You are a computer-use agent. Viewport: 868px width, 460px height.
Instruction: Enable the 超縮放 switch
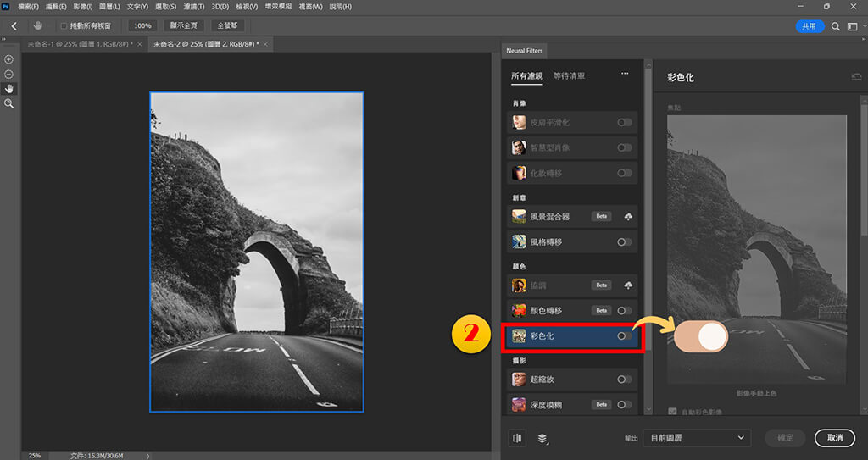point(625,380)
